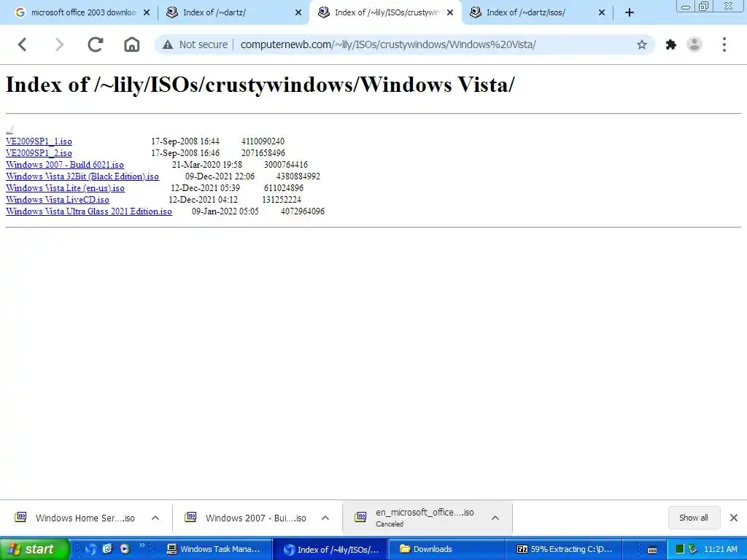Click the green Task Manager tray icon
747x560 pixels.
[x=680, y=550]
